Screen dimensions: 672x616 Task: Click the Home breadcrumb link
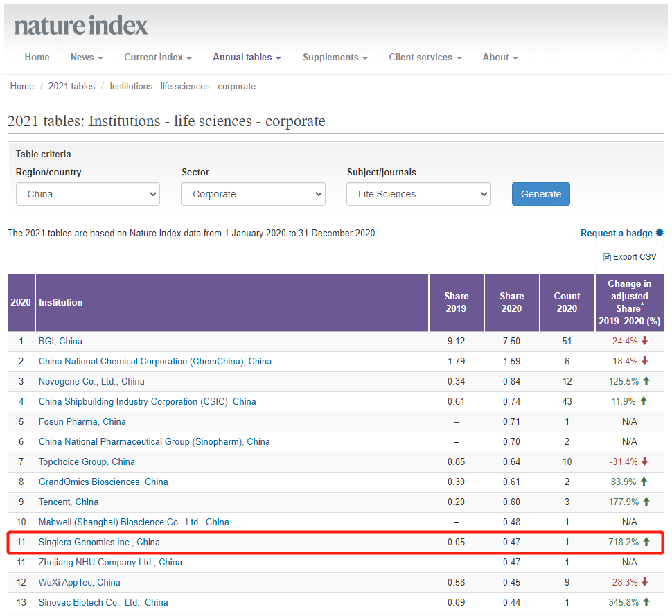pyautogui.click(x=22, y=87)
